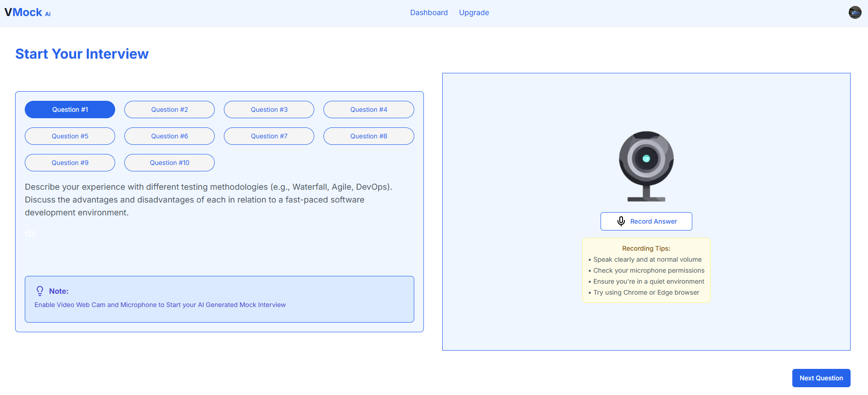Go to the Upgrade page
868x395 pixels.
click(474, 13)
